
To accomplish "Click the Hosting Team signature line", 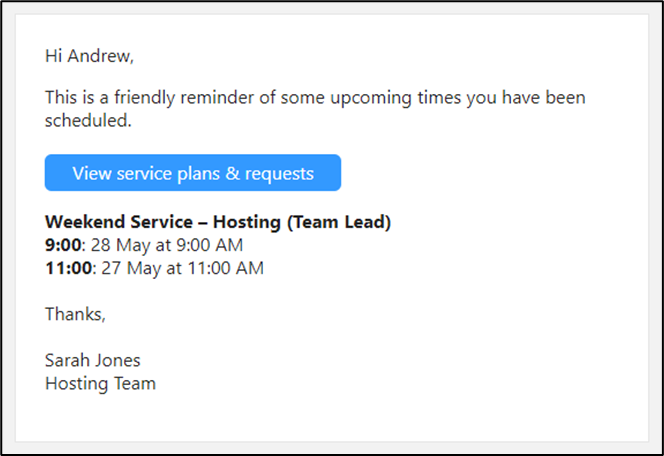I will tap(100, 384).
